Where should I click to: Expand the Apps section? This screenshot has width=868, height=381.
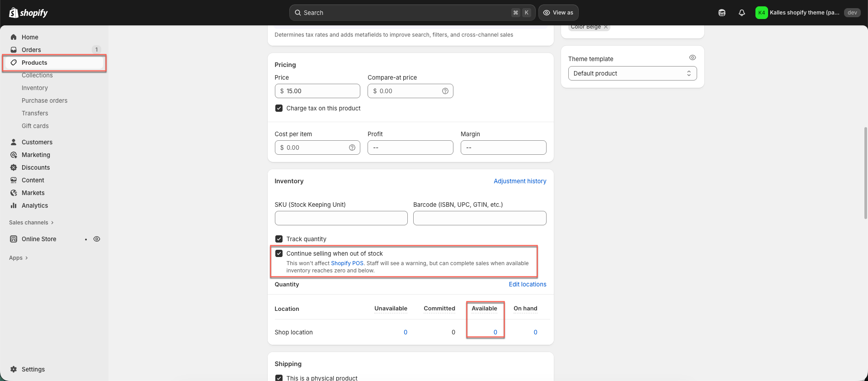[x=19, y=258]
